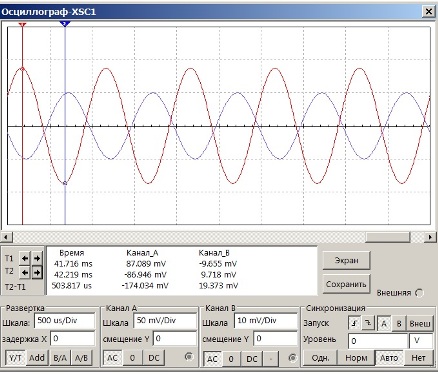Click Канал A scale 50 mV/Div field
Viewport: 438px width, 374px height.
165,321
